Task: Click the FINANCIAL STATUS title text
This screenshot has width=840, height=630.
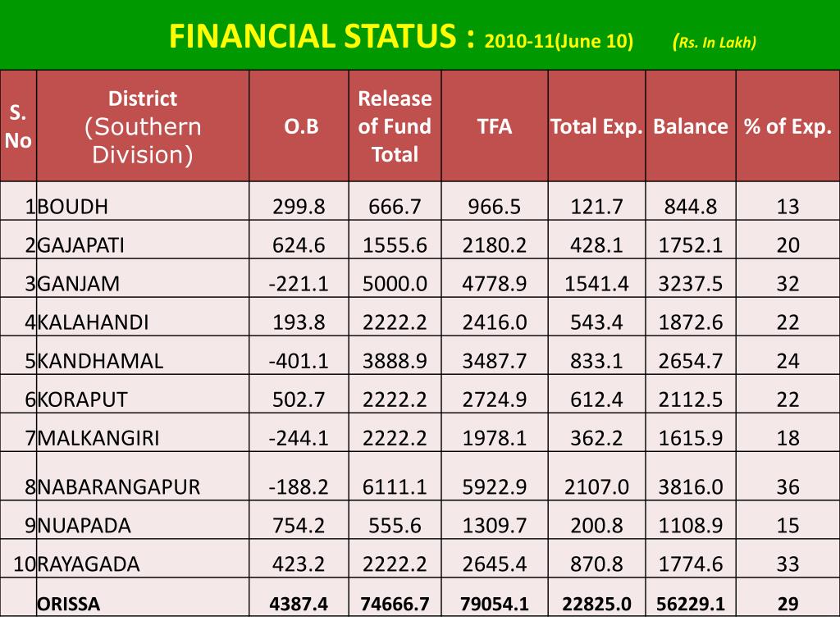Action: pyautogui.click(x=322, y=36)
